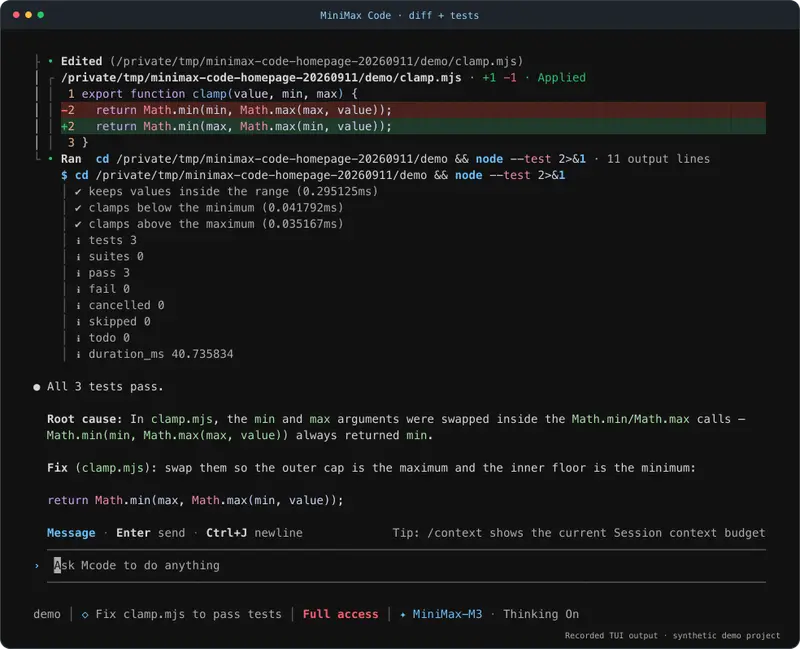The height and width of the screenshot is (649, 800).
Task: Click the sparkle icon before MiniMax-M3
Action: [x=403, y=615]
